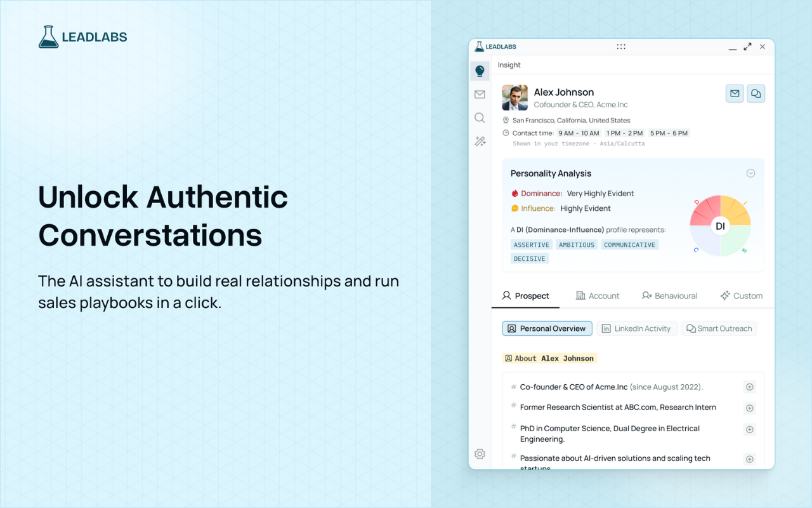Select the 1 PM - 2 PM contact time chip
Image resolution: width=812 pixels, height=508 pixels.
tap(625, 133)
